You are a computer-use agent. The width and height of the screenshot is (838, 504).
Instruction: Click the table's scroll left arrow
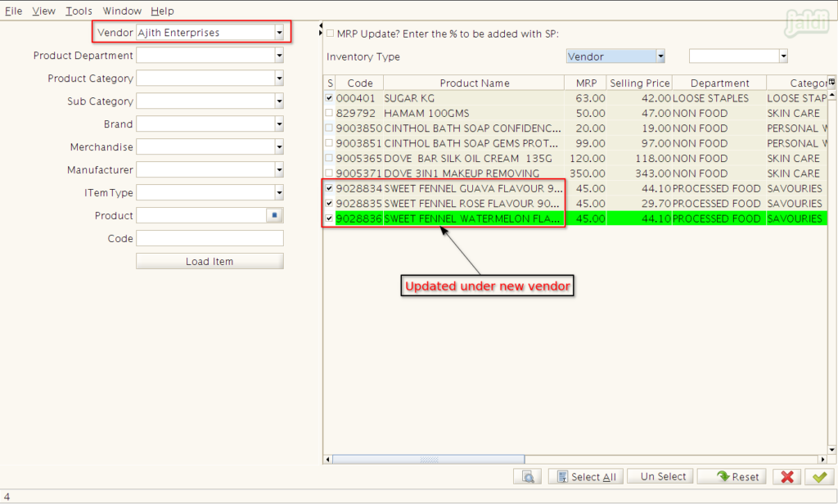(327, 460)
